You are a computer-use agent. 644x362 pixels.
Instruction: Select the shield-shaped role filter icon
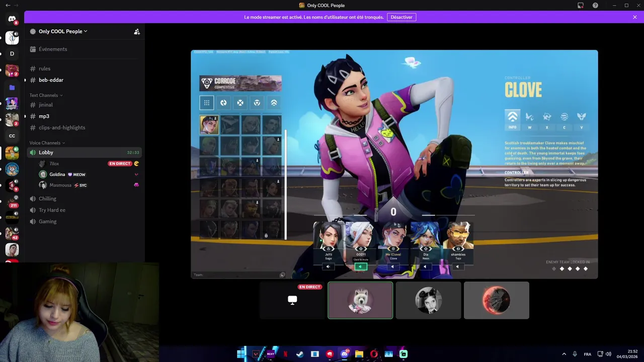click(257, 103)
